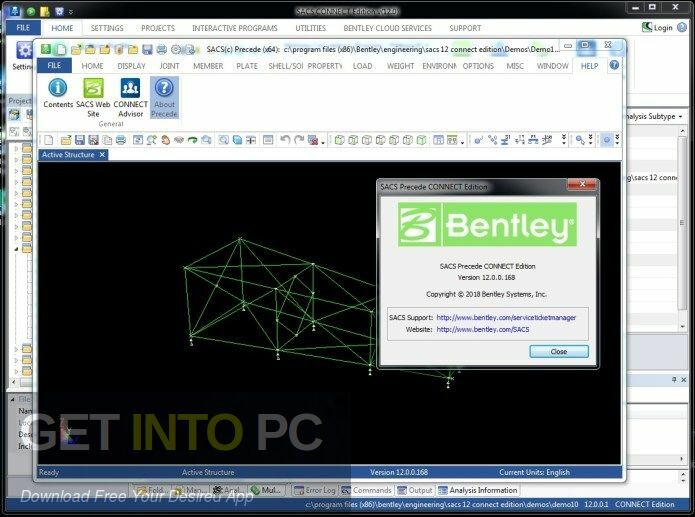Click green round icon in SACS title bar
The width and height of the screenshot is (695, 517).
pos(31,11)
